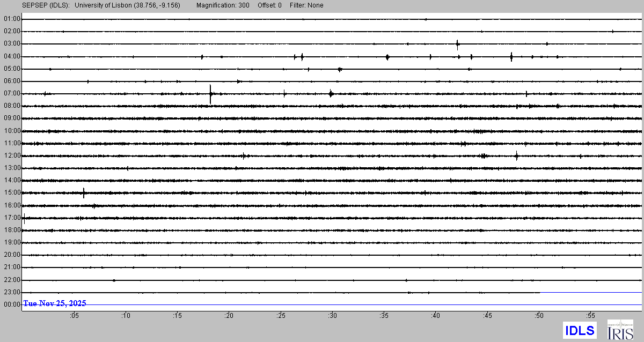Select the 01:00 hour label

[x=12, y=19]
